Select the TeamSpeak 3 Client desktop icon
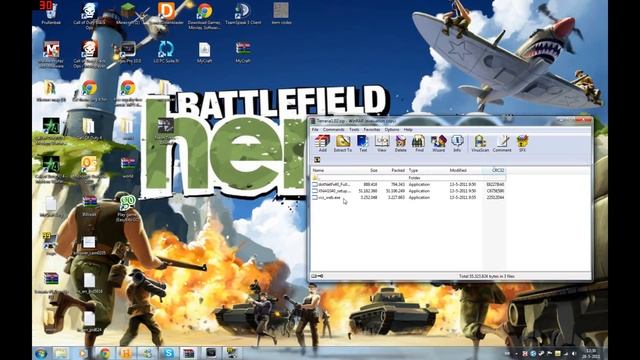 pos(243,13)
